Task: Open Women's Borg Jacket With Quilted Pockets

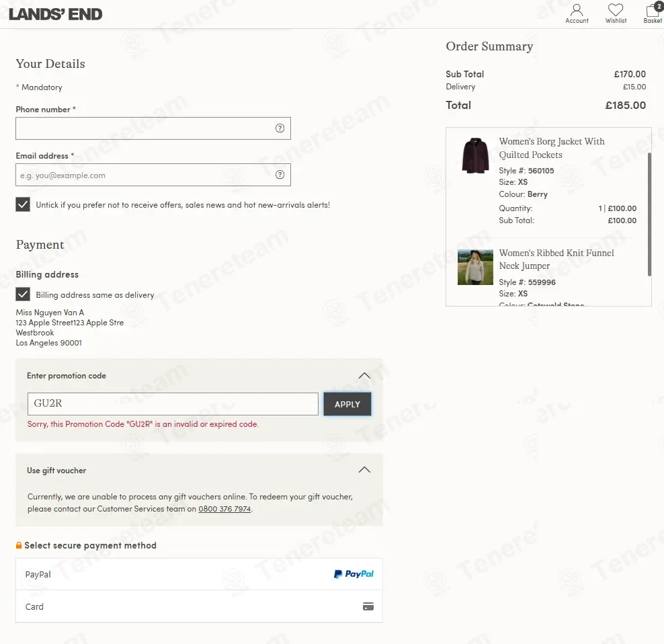Action: point(551,148)
